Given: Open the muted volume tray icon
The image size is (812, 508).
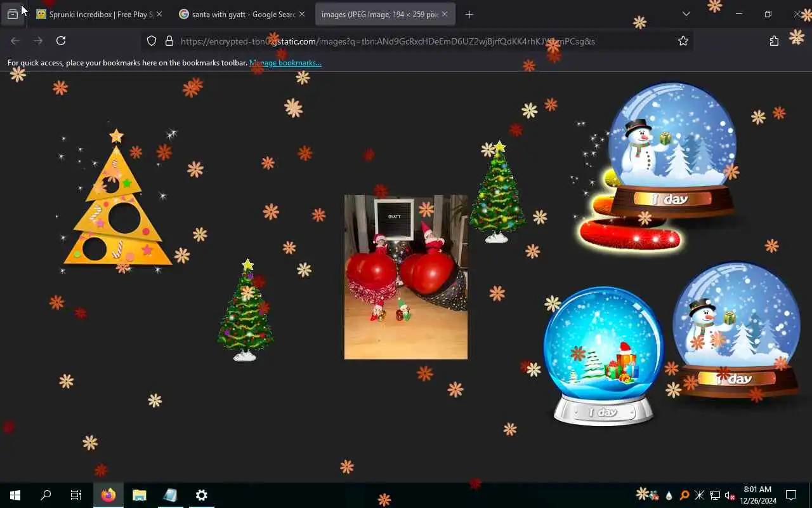Looking at the screenshot, I should pos(730,495).
